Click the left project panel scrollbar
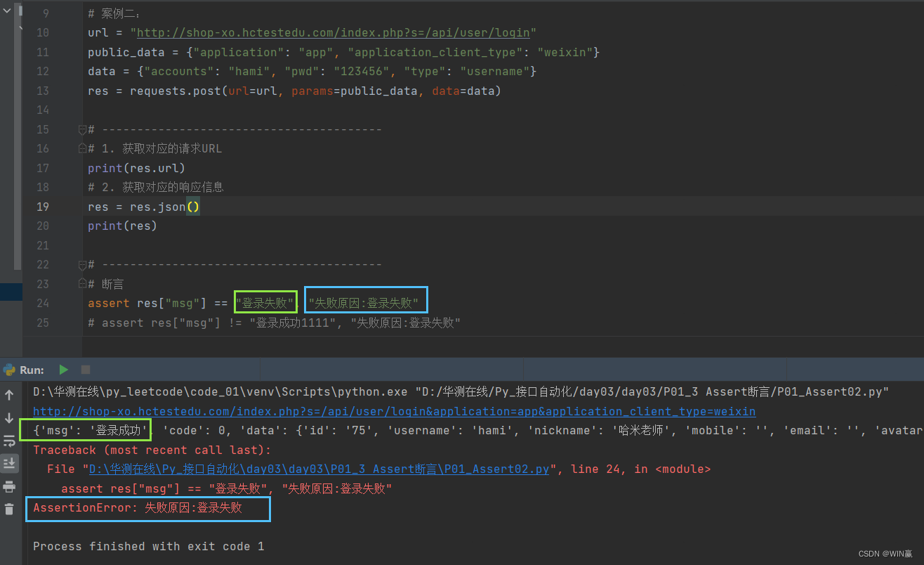The image size is (924, 565). click(18, 137)
